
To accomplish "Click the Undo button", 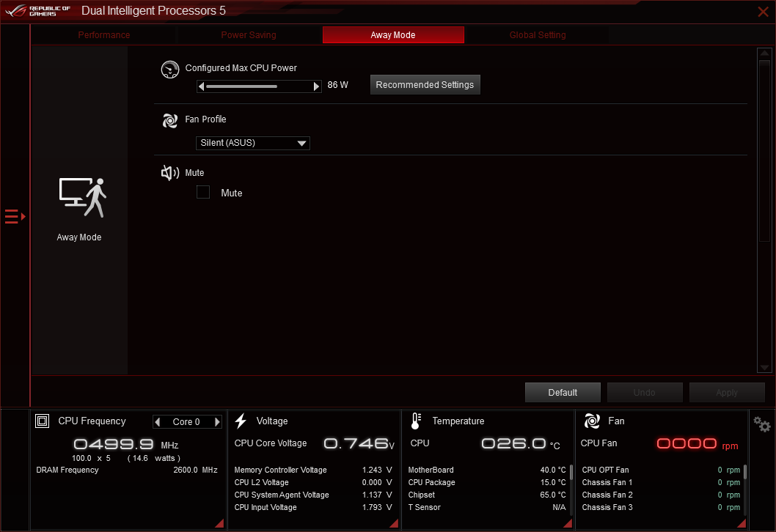I will click(645, 393).
